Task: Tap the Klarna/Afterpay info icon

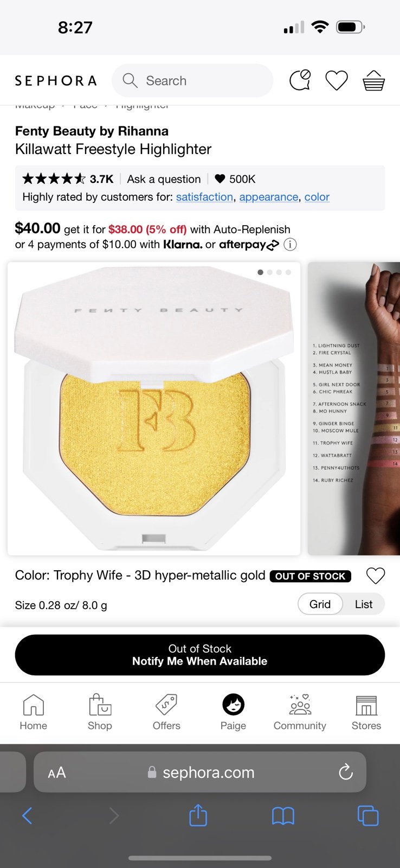Action: (x=290, y=245)
